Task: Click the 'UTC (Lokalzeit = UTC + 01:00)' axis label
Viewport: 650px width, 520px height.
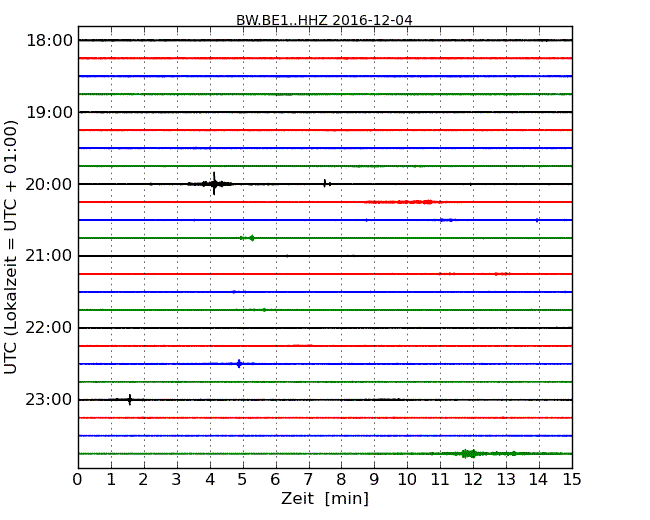Action: [x=10, y=247]
